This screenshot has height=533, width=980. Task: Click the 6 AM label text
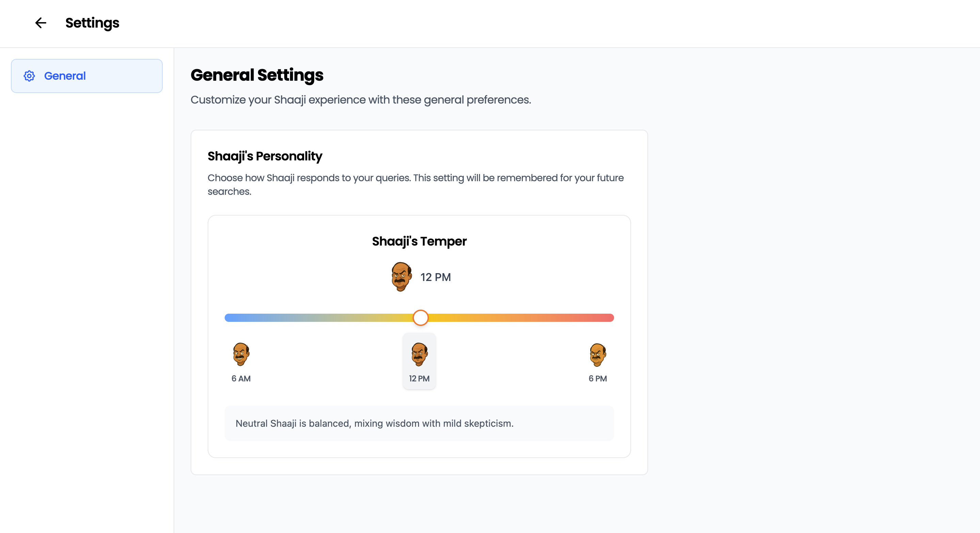tap(241, 378)
